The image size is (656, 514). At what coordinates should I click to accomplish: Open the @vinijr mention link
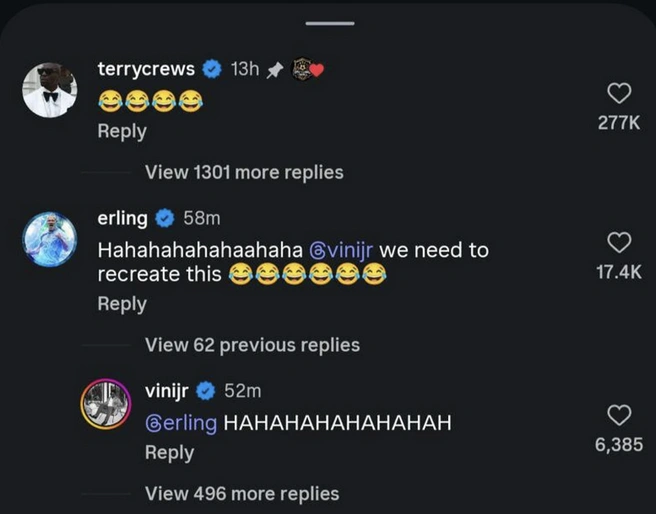pos(341,251)
